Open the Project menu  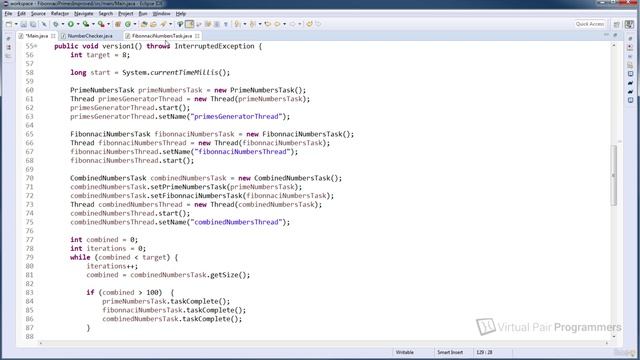point(125,13)
